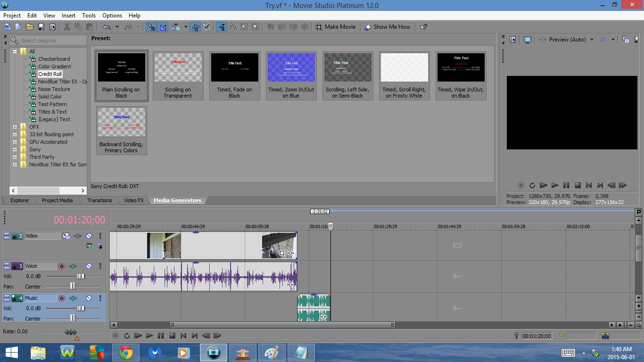Click Stop in the preview panel
This screenshot has width=644, height=362.
tap(578, 186)
